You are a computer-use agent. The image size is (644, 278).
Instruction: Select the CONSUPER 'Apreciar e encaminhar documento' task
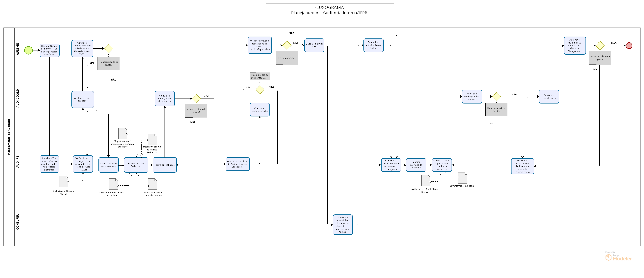343,225
